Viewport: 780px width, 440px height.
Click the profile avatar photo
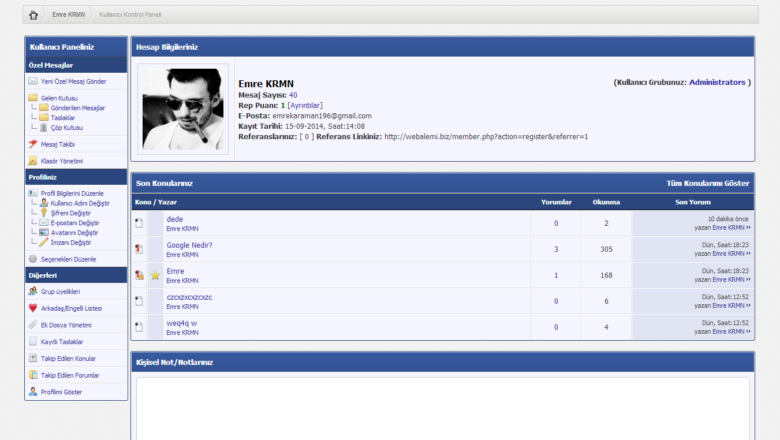point(182,109)
